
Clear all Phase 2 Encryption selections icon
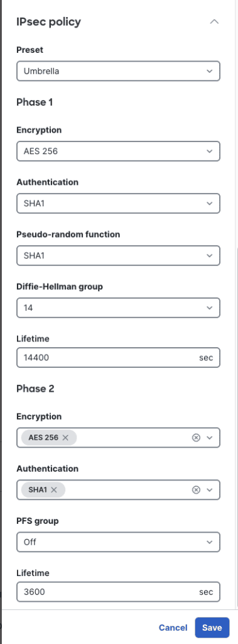(x=196, y=438)
